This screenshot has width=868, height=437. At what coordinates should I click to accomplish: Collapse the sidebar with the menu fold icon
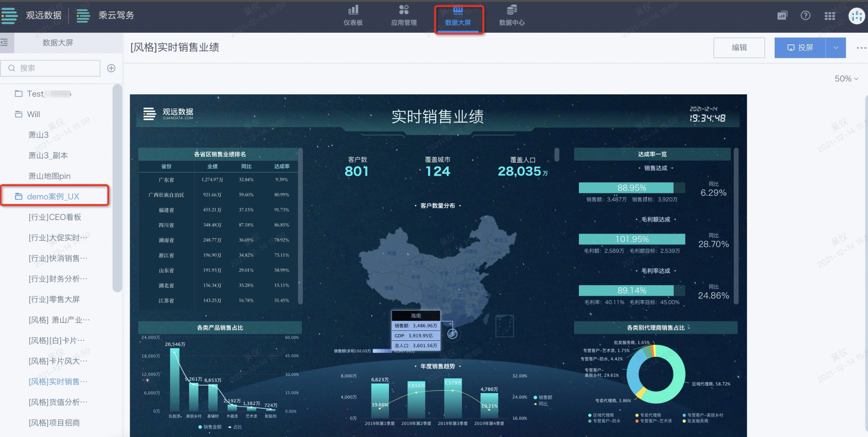4,42
